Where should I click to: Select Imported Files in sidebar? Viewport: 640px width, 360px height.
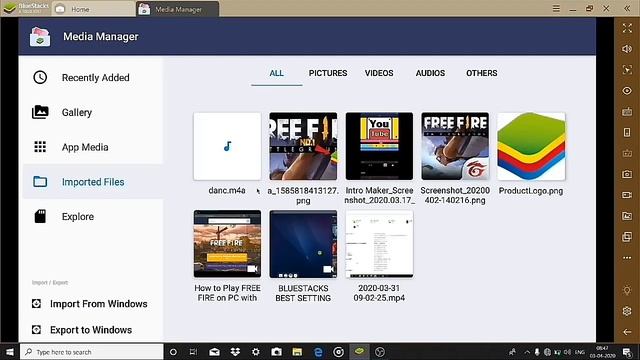coord(93,182)
